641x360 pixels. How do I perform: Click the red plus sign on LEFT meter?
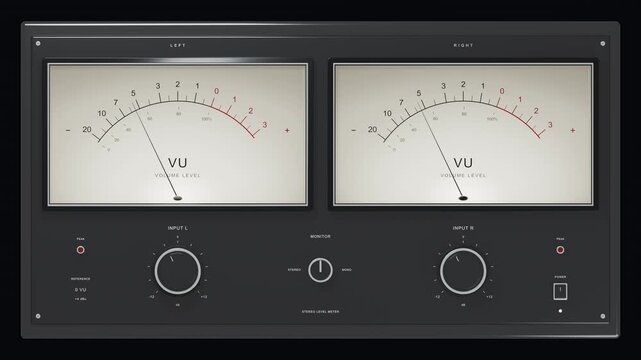287,130
